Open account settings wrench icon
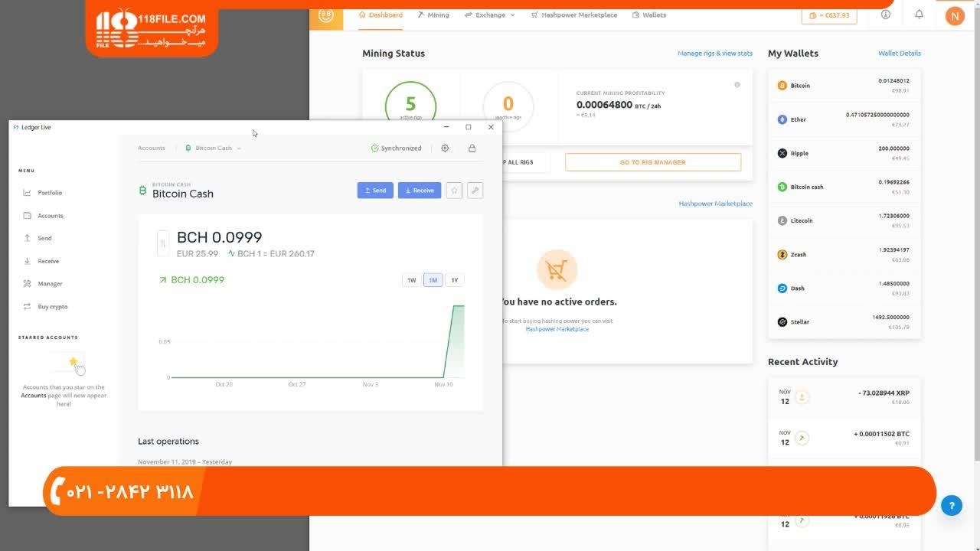This screenshot has height=551, width=980. 475,191
